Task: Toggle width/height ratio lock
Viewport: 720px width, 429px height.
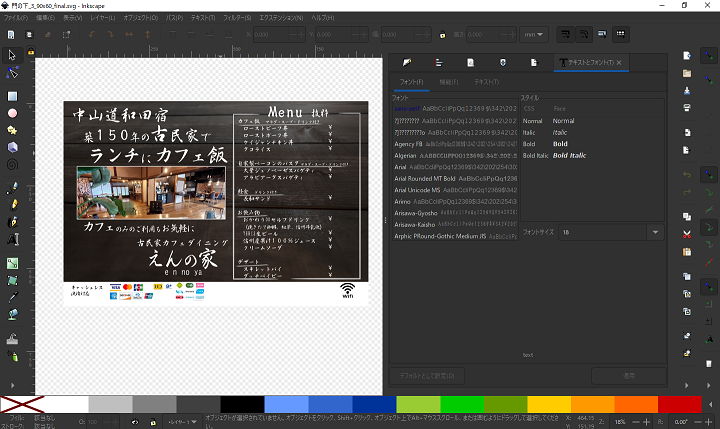Action: tap(442, 34)
